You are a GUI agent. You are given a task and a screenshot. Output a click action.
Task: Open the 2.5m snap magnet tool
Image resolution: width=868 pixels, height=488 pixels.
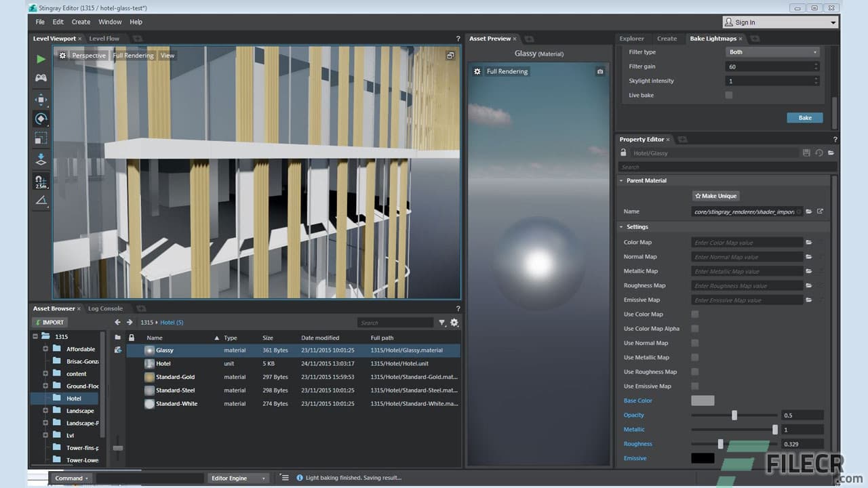point(41,180)
